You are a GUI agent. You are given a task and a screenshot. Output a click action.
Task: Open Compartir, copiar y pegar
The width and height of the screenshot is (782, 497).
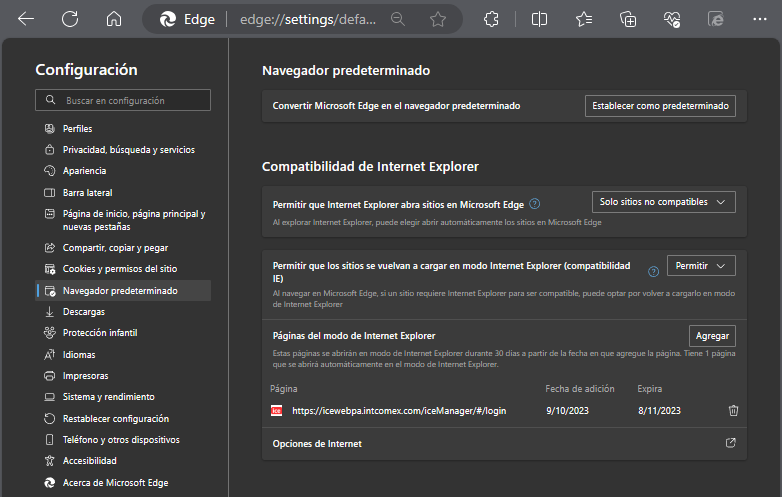[124, 248]
